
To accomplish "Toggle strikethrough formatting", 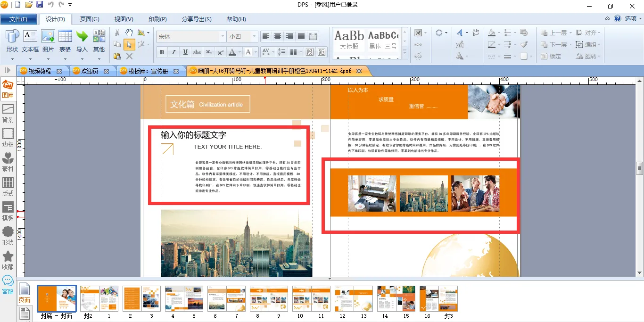I will pos(197,52).
